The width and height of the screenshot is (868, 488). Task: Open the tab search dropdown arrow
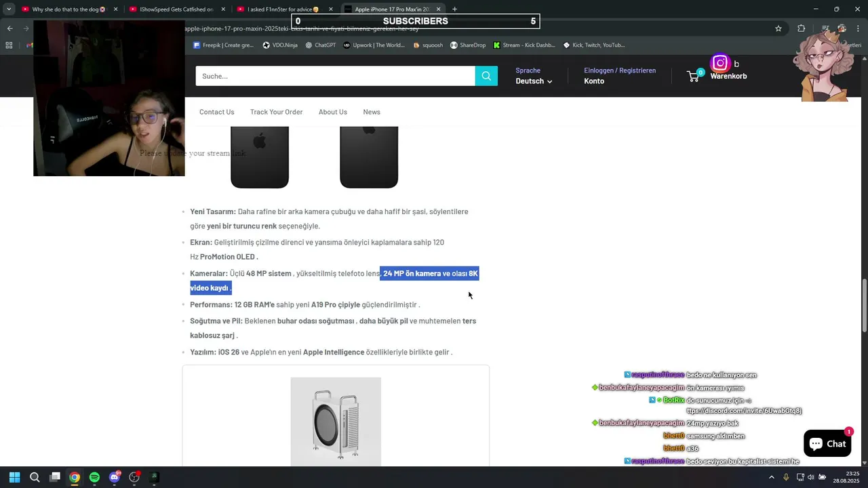9,9
